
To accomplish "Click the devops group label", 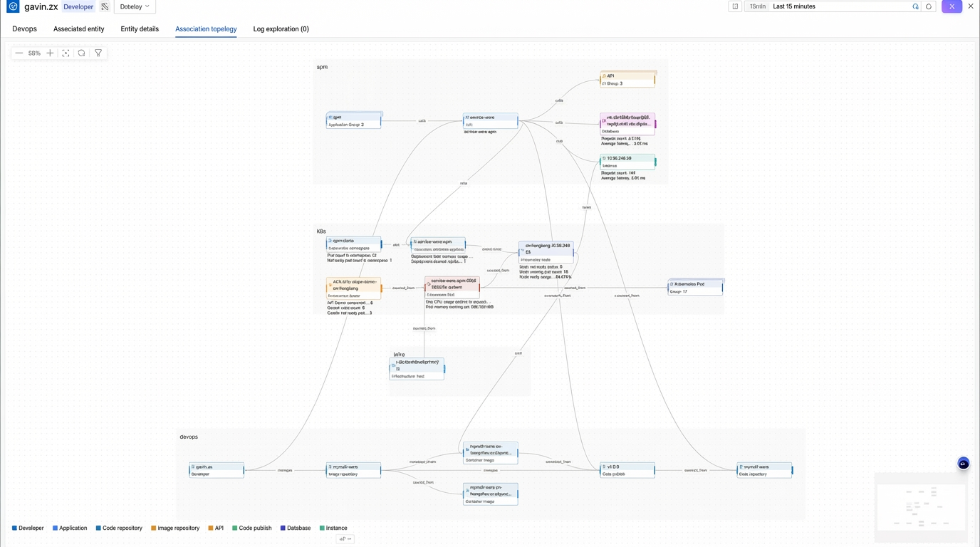I will 189,437.
